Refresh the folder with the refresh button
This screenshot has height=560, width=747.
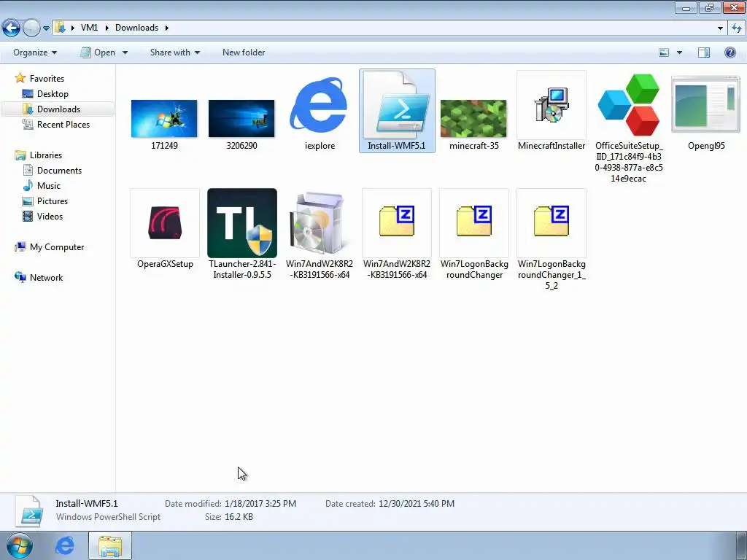737,28
